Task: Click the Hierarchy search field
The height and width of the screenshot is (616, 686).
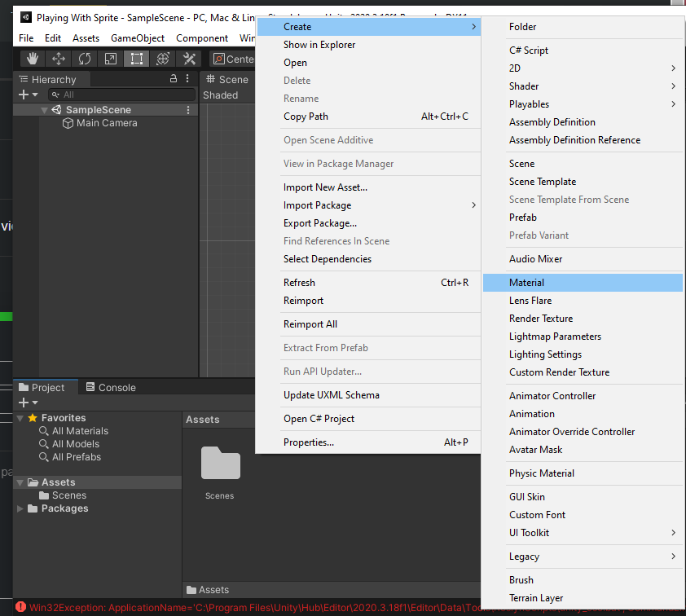Action: point(122,95)
